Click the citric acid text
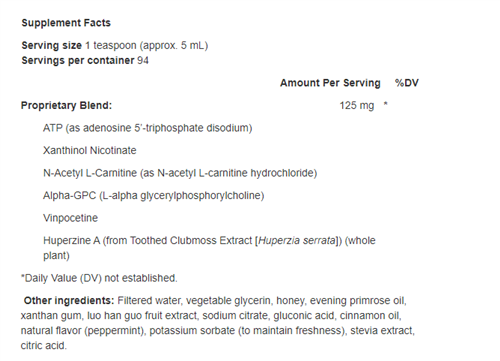 pos(43,345)
